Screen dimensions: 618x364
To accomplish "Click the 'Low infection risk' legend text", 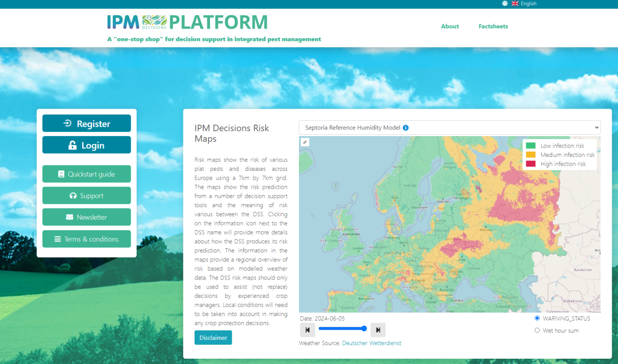I will (562, 146).
